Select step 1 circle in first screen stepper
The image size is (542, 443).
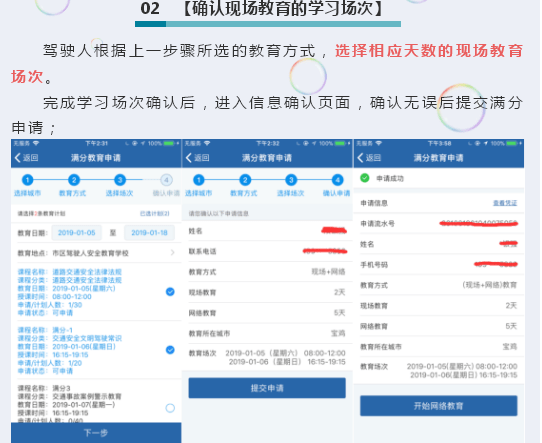coord(27,180)
